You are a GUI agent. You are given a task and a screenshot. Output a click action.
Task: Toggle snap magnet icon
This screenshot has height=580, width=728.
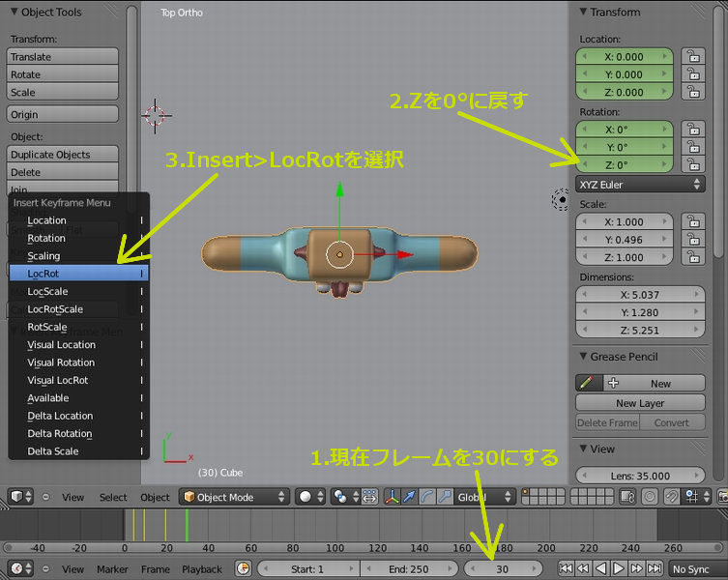click(x=671, y=497)
